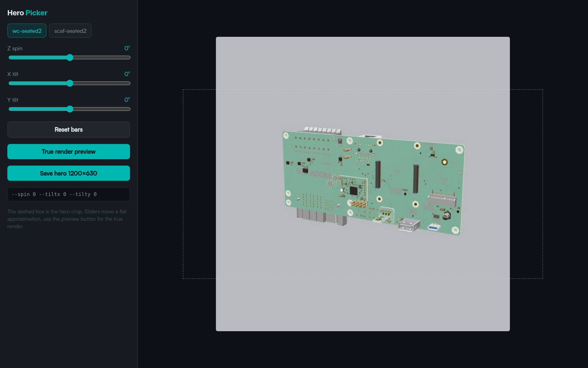Viewport: 588px width, 368px height.
Task: Click the Z spin 0° value
Action: pyautogui.click(x=127, y=48)
